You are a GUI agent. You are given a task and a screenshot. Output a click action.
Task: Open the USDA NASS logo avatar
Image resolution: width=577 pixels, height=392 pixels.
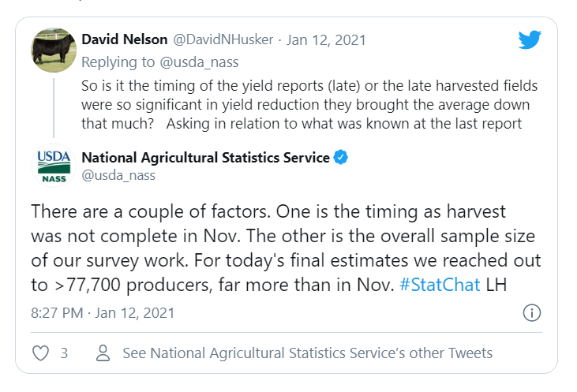53,165
